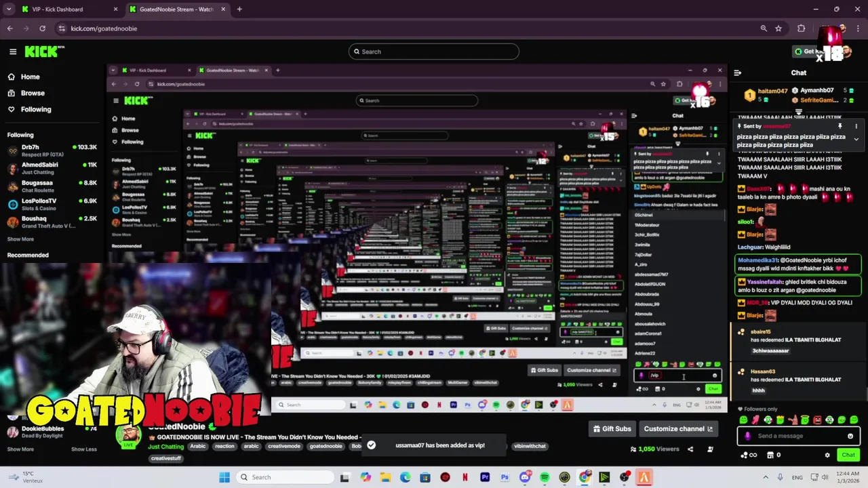Open AhmedSabiri channel in Following list
The height and width of the screenshot is (488, 868).
pyautogui.click(x=52, y=168)
